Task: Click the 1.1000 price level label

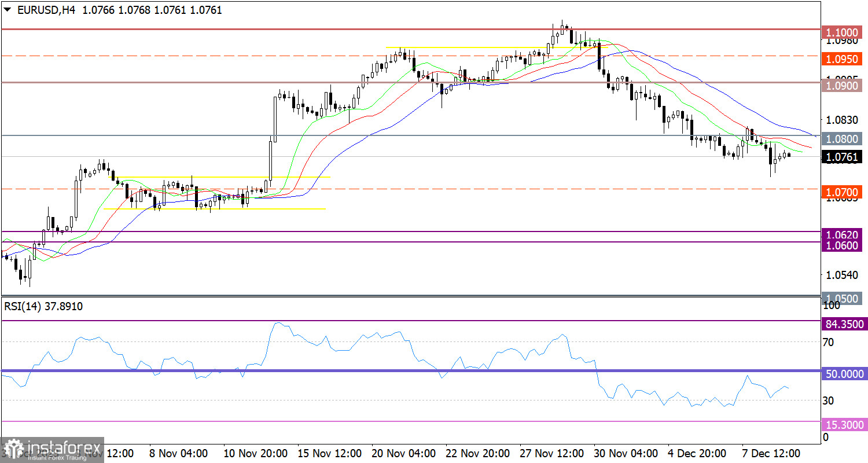Action: point(843,32)
